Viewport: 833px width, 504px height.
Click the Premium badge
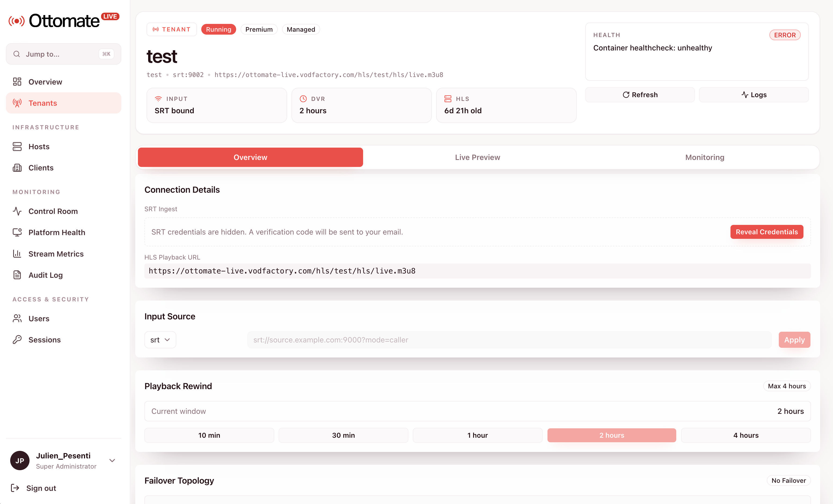[259, 30]
